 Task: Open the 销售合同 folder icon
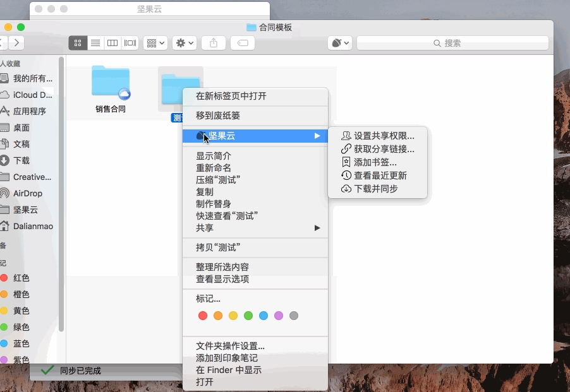(111, 82)
